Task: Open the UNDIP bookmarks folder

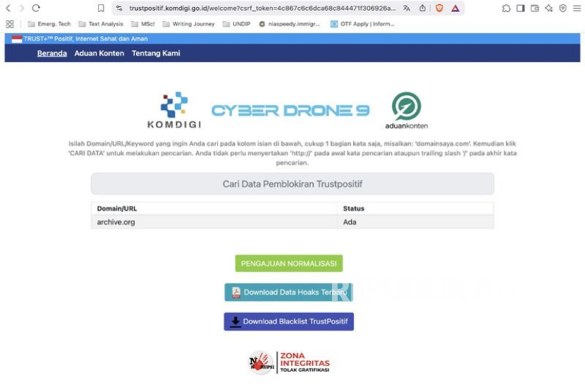Action: pyautogui.click(x=236, y=24)
